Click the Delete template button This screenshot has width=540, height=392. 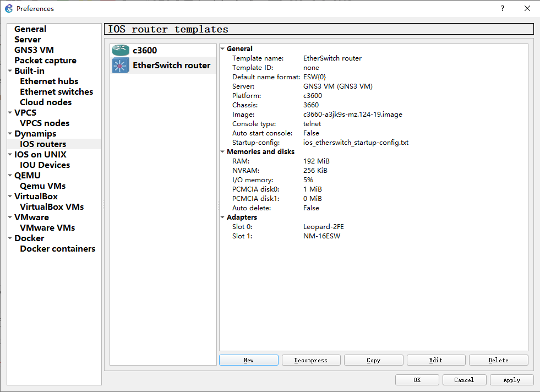click(498, 360)
